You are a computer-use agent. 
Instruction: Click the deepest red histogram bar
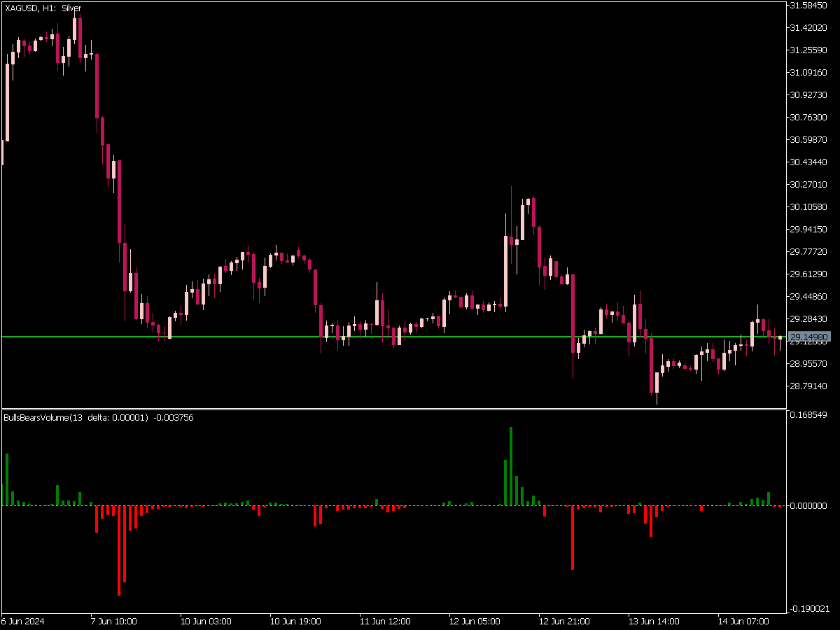pyautogui.click(x=119, y=550)
